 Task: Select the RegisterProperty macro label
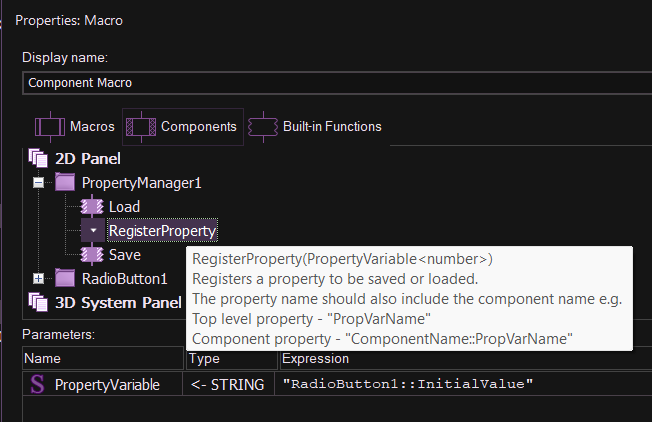[x=162, y=231]
